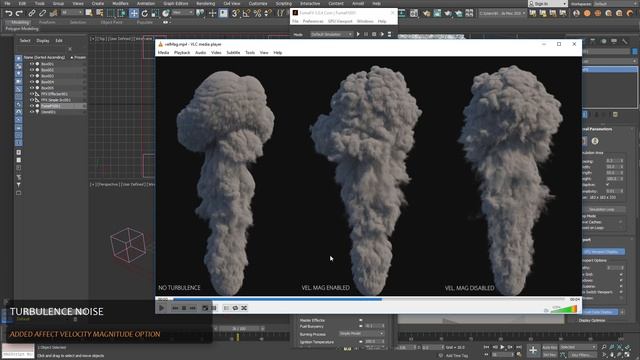The image size is (640, 360).
Task: Open the FumeFX window Preferences menu
Action: click(x=313, y=21)
